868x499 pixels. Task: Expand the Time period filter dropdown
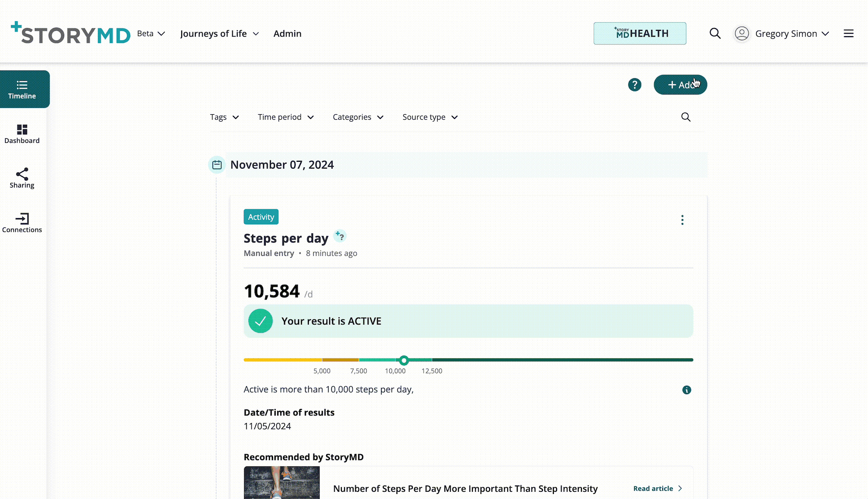(x=286, y=117)
